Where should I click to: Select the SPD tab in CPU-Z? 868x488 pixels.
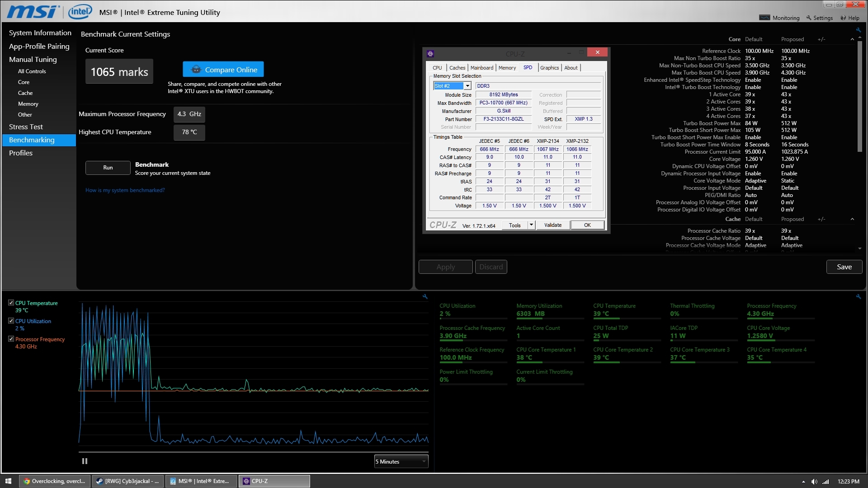528,67
